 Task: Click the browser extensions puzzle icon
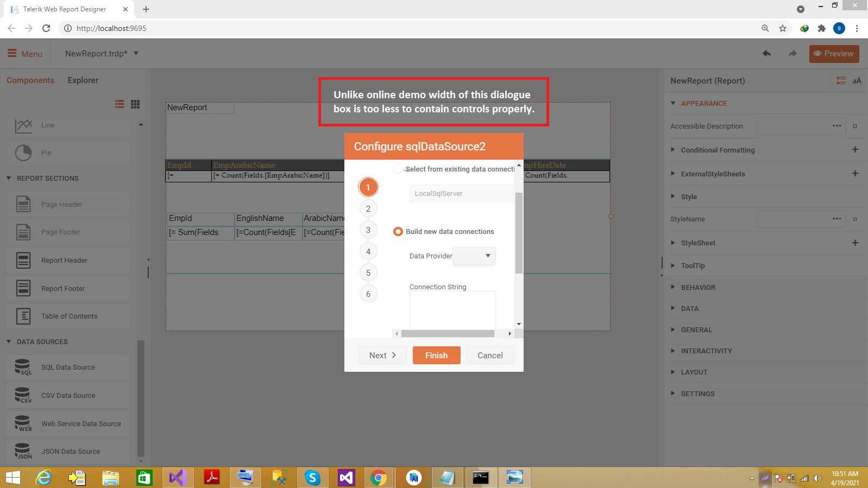coord(822,28)
